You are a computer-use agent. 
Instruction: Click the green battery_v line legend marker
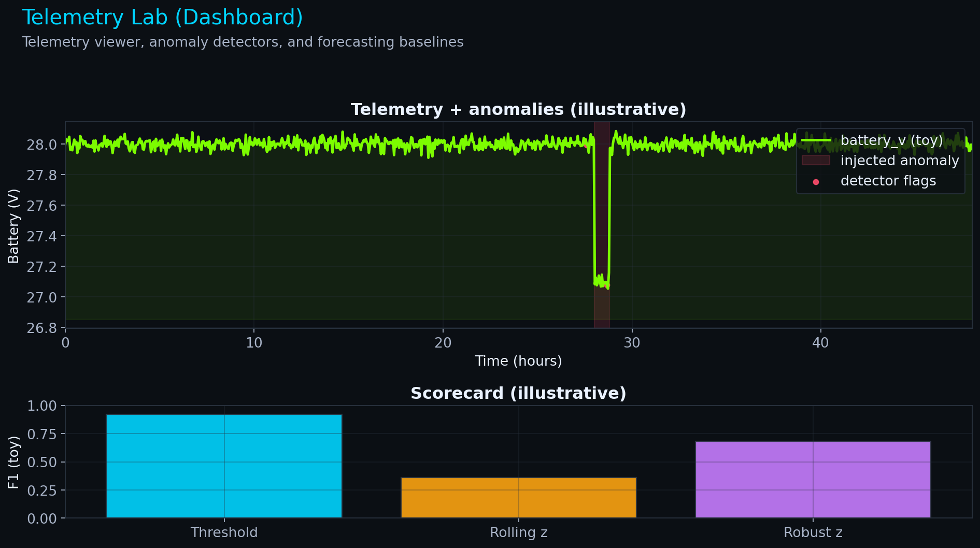816,140
